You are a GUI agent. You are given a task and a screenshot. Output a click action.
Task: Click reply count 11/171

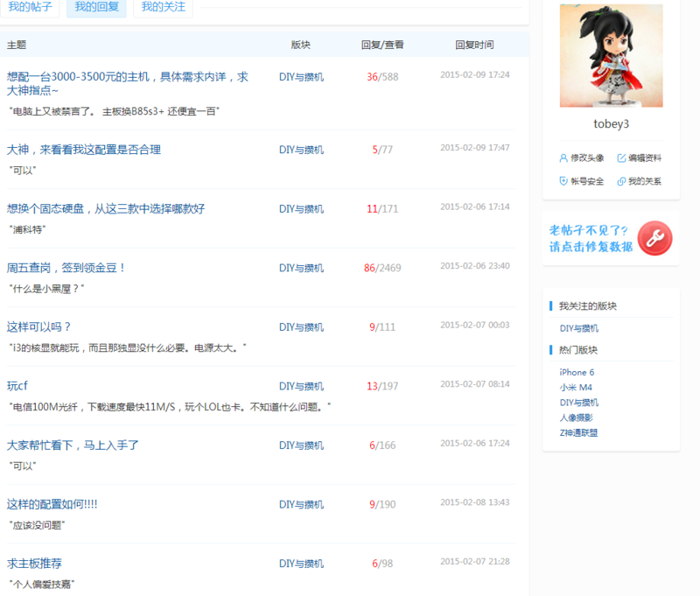tap(382, 209)
